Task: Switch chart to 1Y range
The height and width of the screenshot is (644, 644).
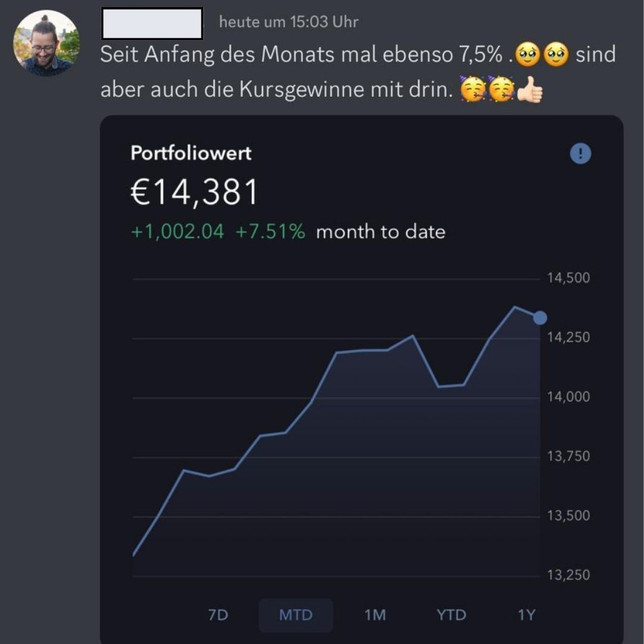Action: tap(526, 615)
